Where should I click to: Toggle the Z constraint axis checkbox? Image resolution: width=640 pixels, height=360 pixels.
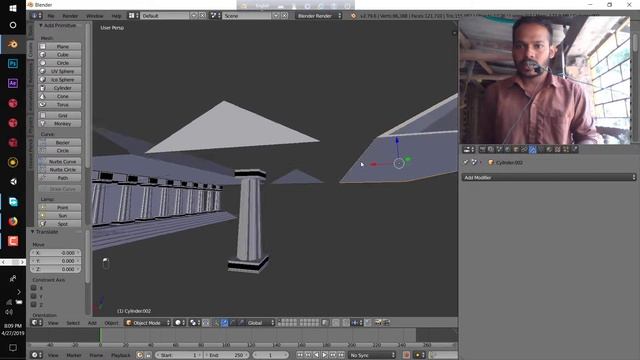click(34, 304)
